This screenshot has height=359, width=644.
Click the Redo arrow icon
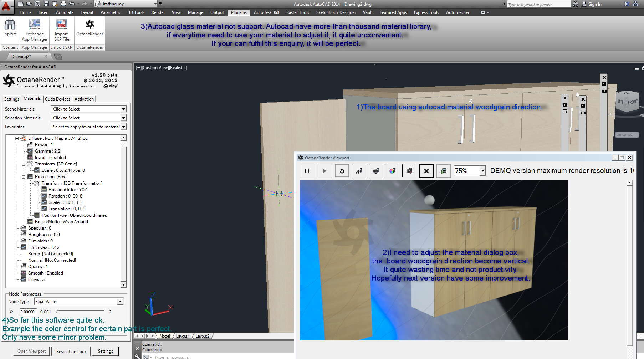85,4
